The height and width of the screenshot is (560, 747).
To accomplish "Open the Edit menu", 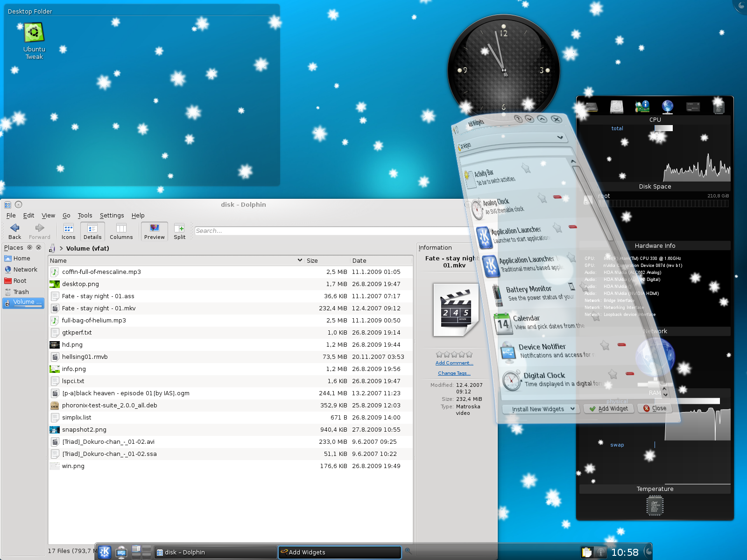I will pos(29,215).
